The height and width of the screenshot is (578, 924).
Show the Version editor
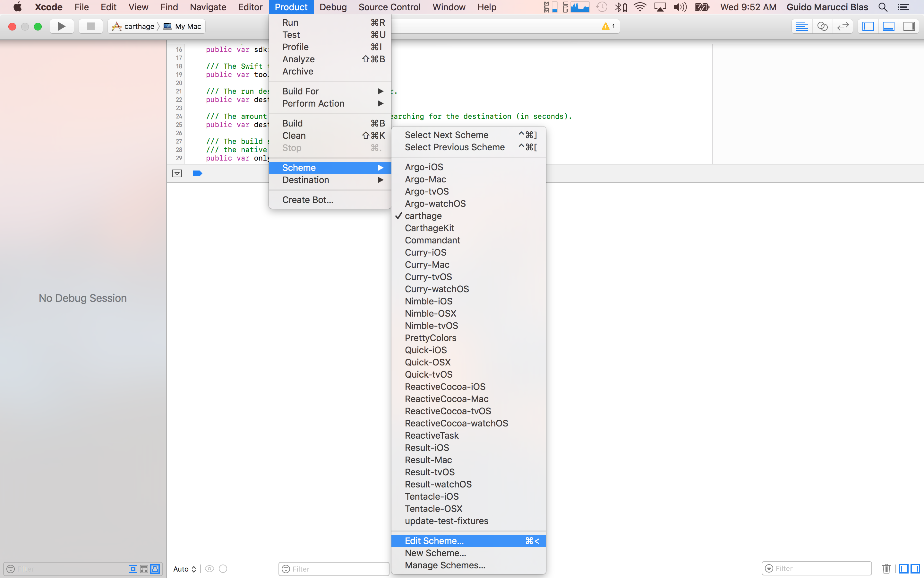(x=843, y=26)
